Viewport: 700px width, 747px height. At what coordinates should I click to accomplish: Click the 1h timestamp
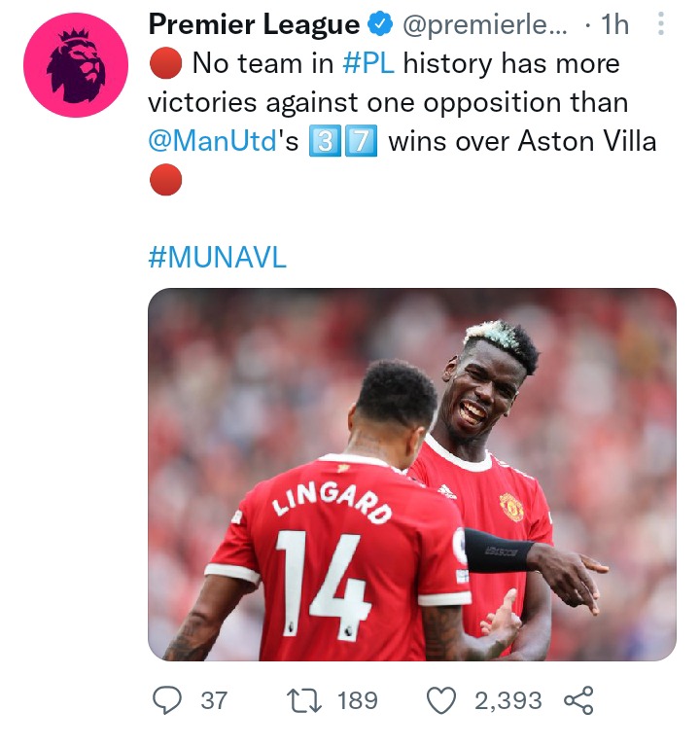[614, 24]
